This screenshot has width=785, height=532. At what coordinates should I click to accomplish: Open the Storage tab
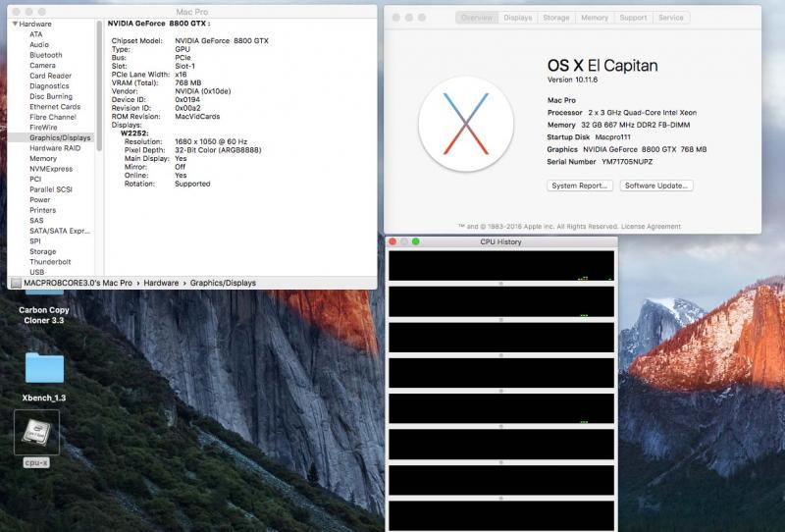pos(556,18)
